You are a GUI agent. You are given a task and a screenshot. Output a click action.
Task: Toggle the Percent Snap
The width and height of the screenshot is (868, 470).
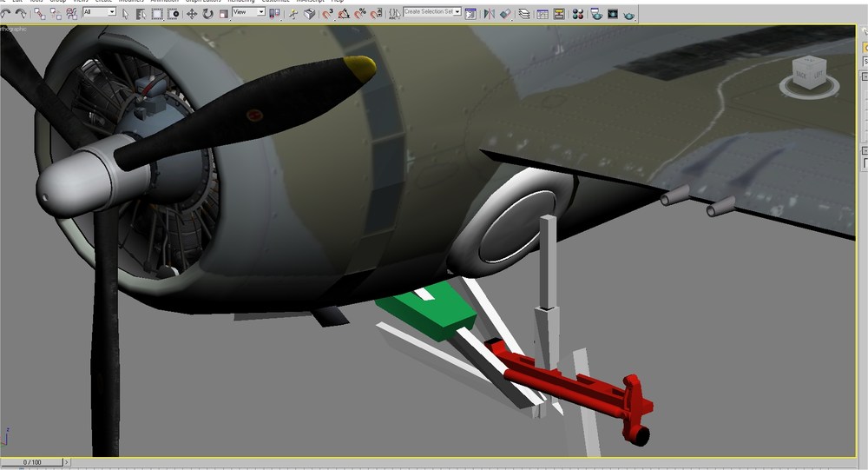tap(360, 14)
